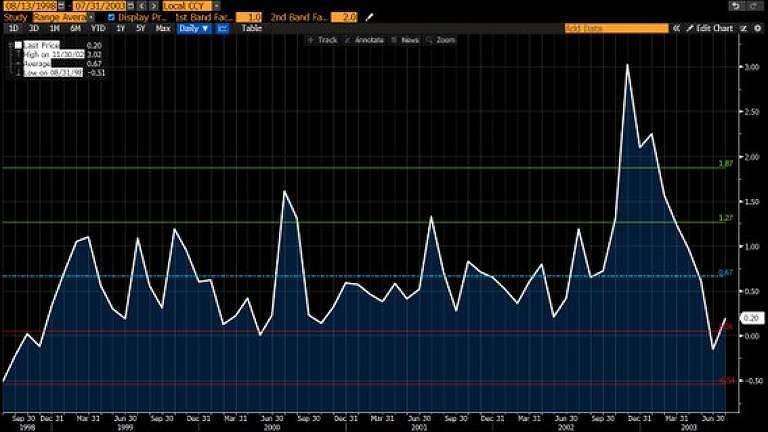
Task: Activate the Zoom magnifier tool
Action: pos(441,40)
